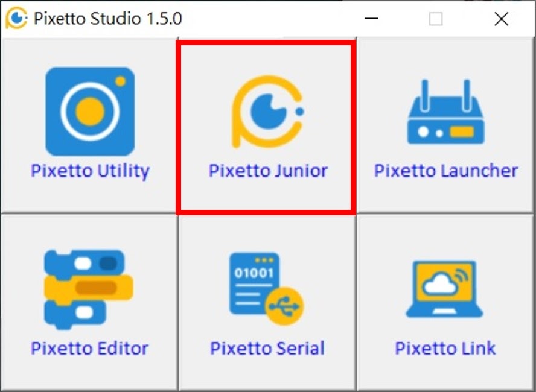Minimize the Pixetto Studio window

[371, 19]
